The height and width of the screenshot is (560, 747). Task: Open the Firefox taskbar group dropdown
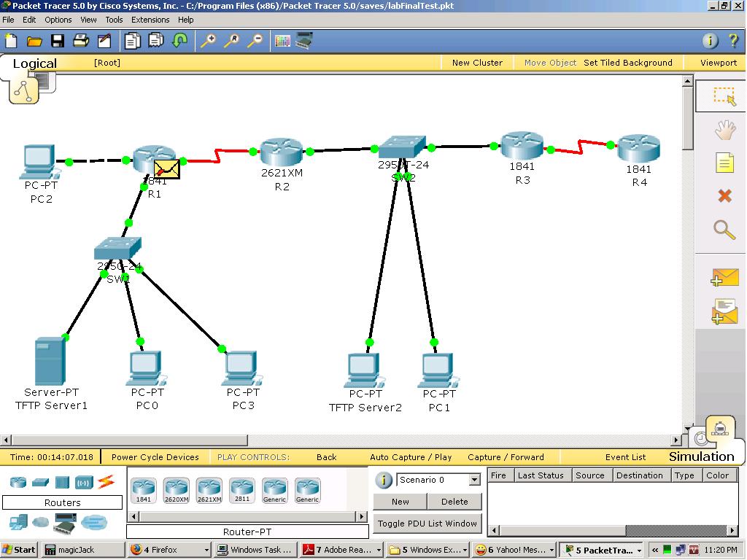pos(206,550)
